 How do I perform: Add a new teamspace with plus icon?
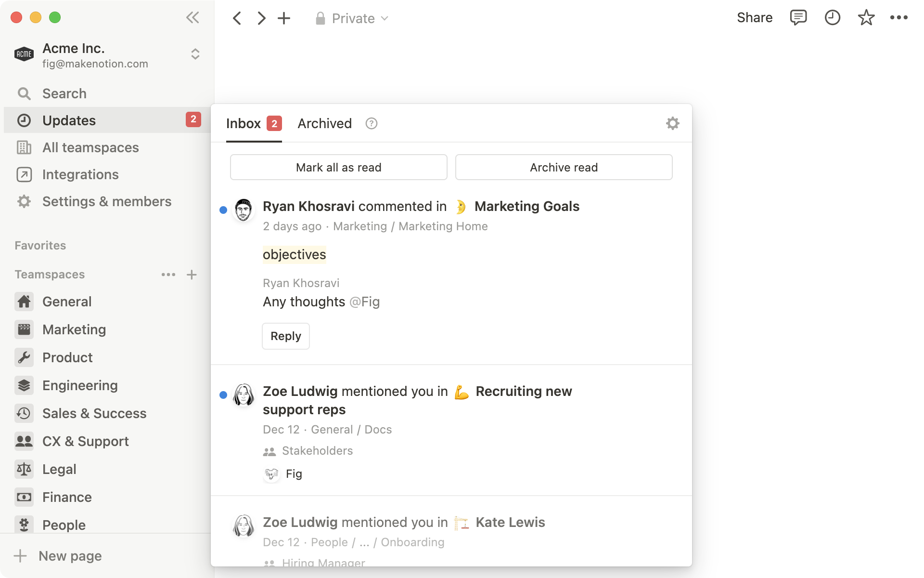[192, 275]
